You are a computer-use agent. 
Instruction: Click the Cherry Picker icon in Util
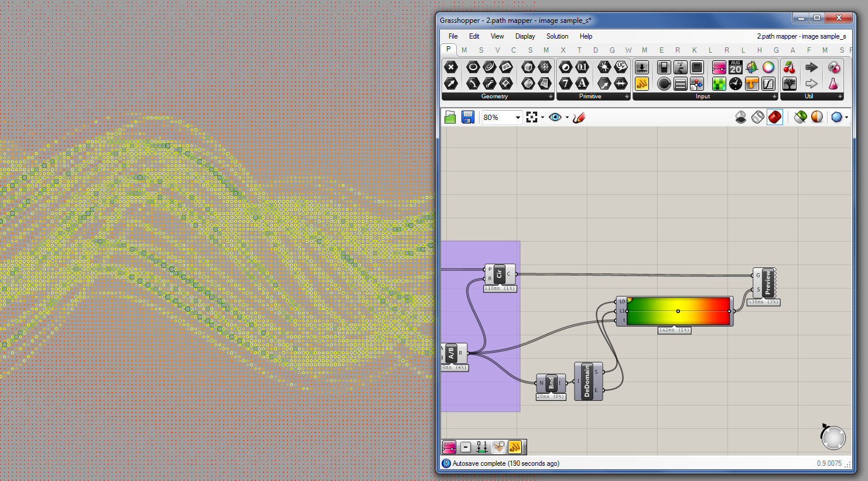[790, 67]
